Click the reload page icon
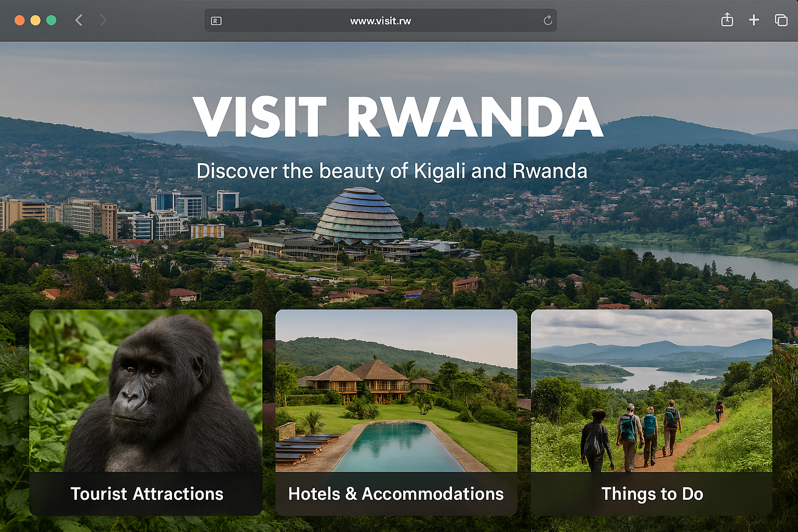The width and height of the screenshot is (798, 532). coord(548,20)
